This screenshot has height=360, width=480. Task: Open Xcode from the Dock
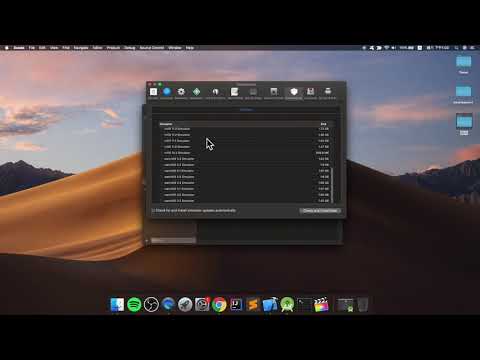pyautogui.click(x=270, y=304)
